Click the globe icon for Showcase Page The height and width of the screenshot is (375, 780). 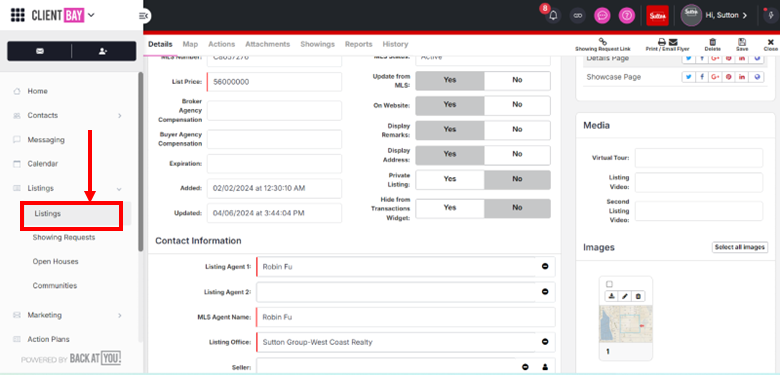pyautogui.click(x=757, y=77)
